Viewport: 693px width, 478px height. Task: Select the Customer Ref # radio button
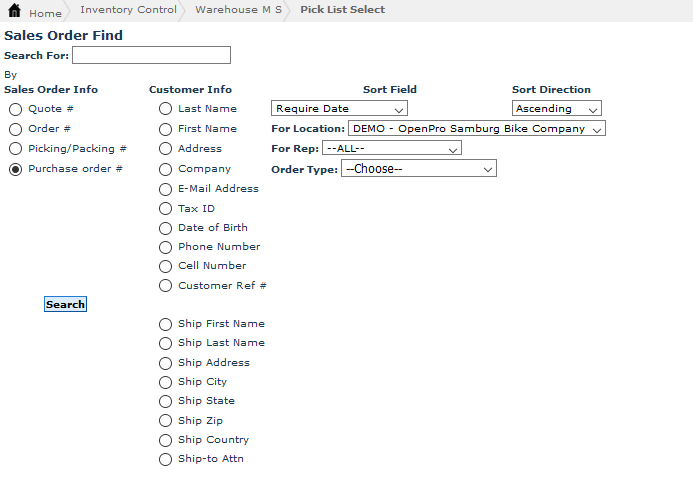point(166,286)
